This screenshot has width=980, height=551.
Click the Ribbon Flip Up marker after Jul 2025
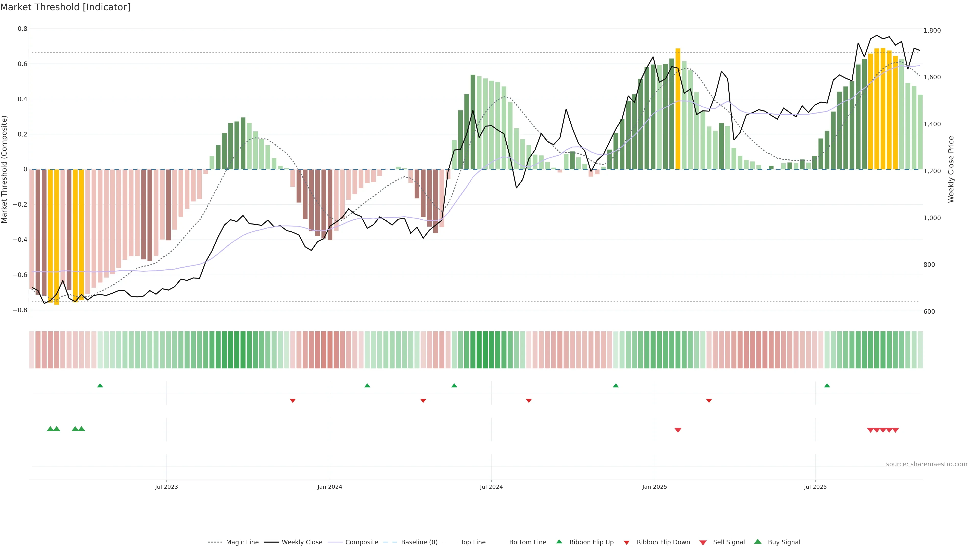pos(827,386)
